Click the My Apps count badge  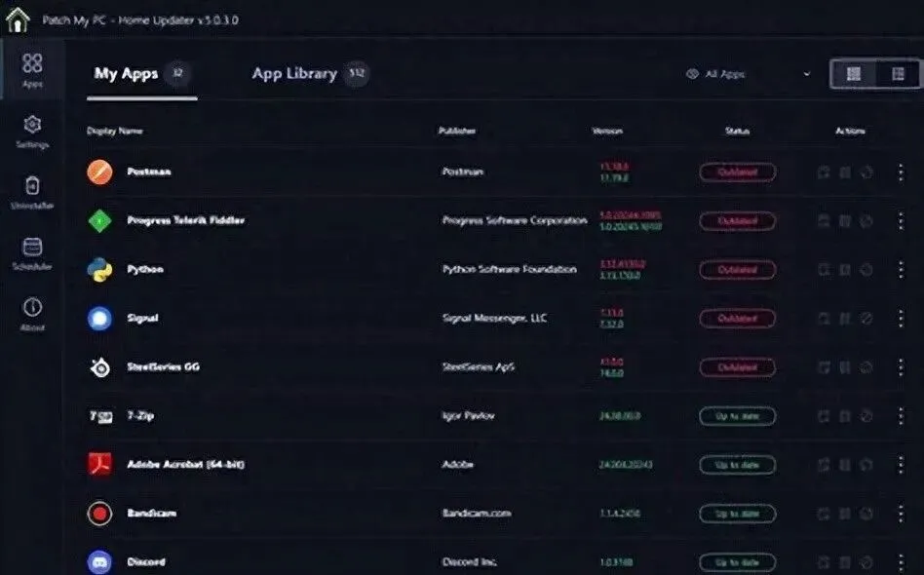point(177,74)
